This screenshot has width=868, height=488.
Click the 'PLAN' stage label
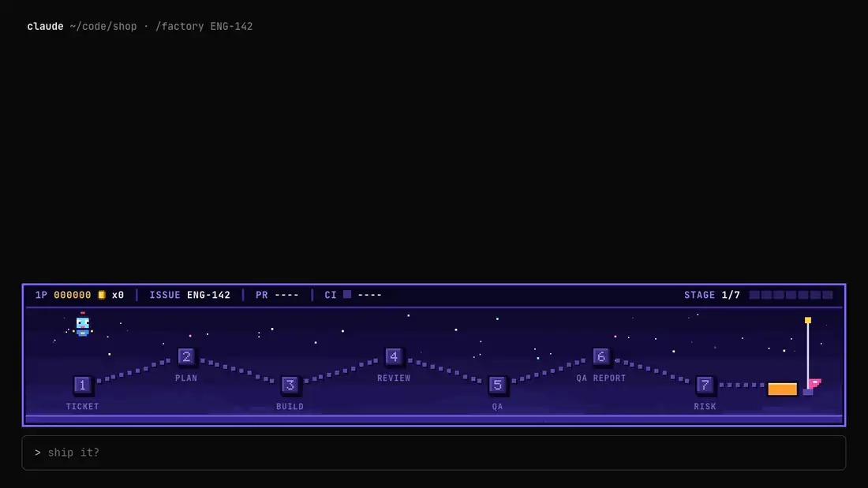click(x=186, y=378)
